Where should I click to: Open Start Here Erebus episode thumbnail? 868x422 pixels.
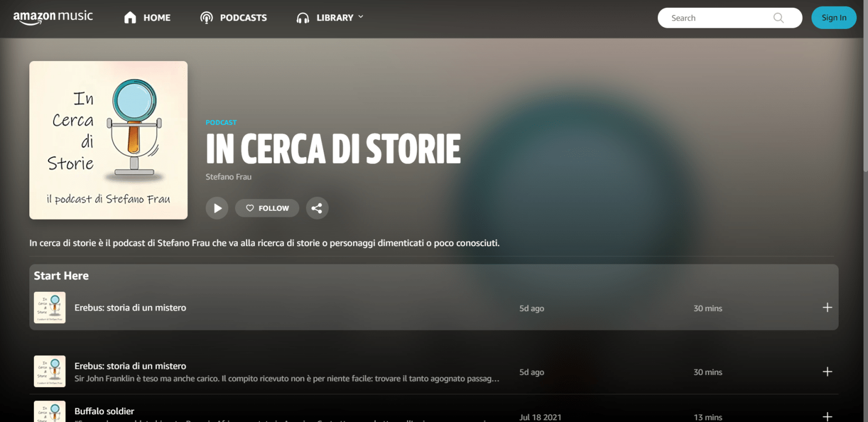pos(49,308)
